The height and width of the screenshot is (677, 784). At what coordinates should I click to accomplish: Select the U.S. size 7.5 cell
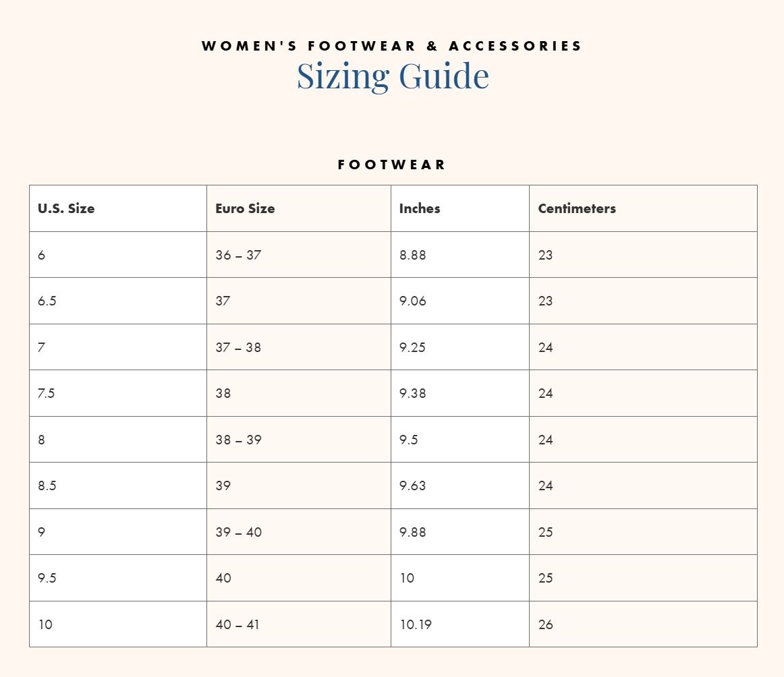(47, 393)
